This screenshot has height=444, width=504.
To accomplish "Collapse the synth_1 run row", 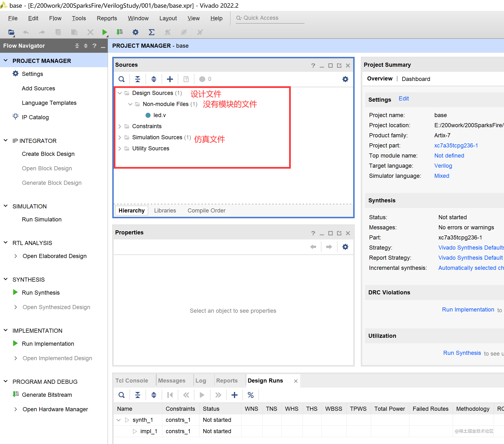I will click(x=119, y=420).
